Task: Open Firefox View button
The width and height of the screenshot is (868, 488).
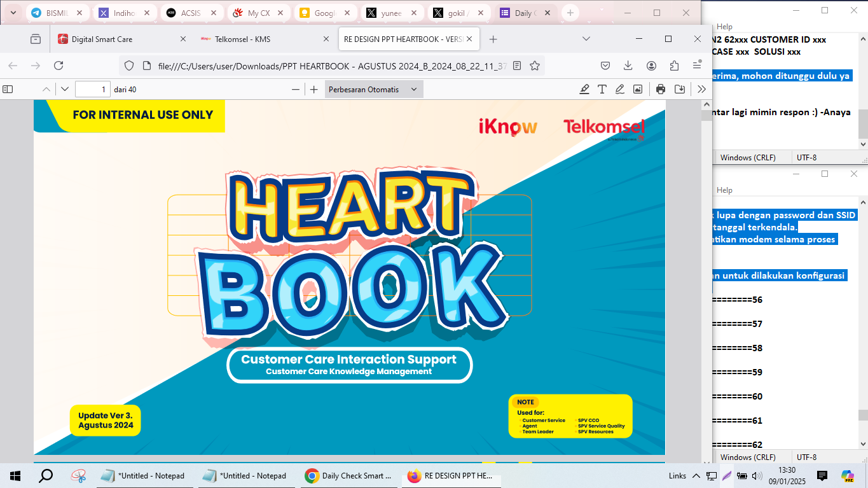Action: tap(36, 39)
